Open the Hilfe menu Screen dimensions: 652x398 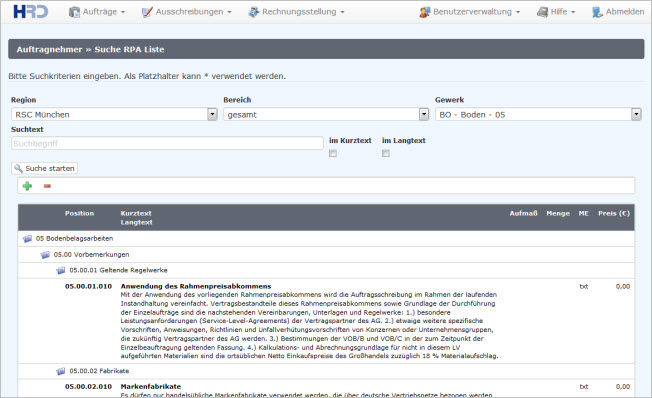556,12
